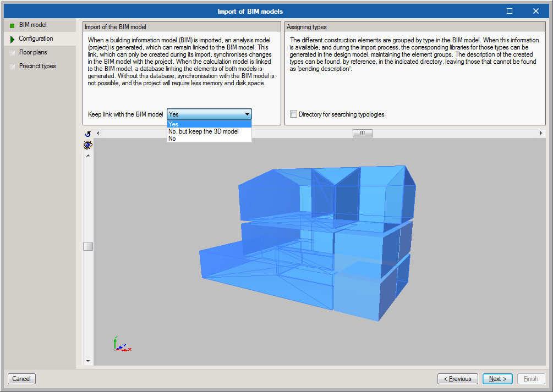Viewport: 553px width, 392px height.
Task: Choose the plain 'No' option in the list
Action: tap(173, 139)
